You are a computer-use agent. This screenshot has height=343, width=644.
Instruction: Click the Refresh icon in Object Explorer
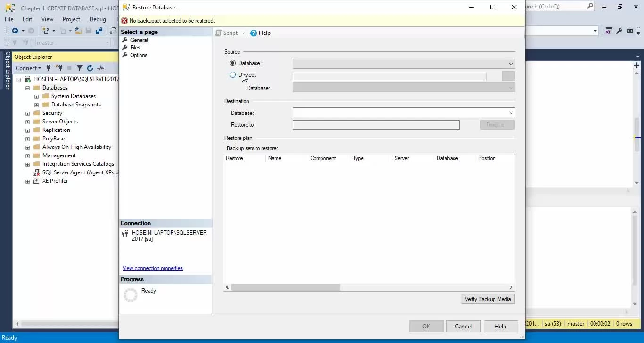click(90, 68)
